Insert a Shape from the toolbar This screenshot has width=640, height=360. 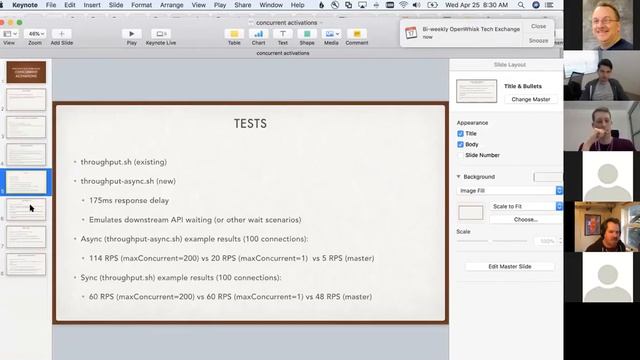click(307, 34)
